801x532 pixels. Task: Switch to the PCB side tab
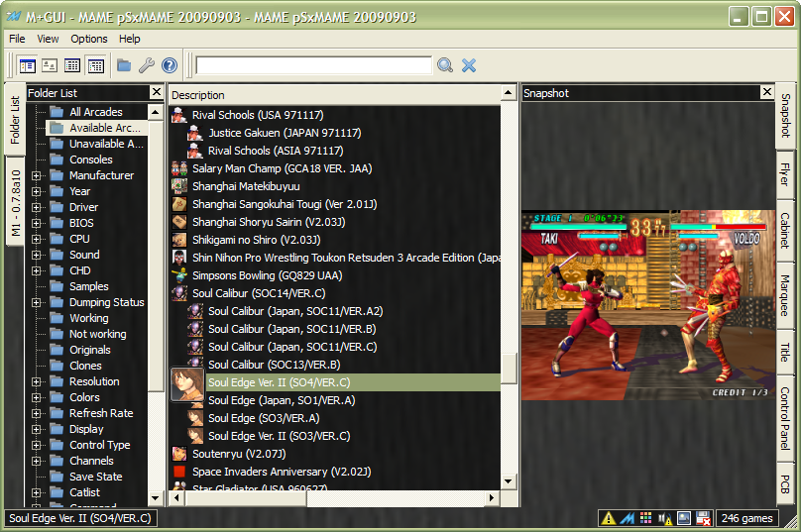[x=785, y=484]
